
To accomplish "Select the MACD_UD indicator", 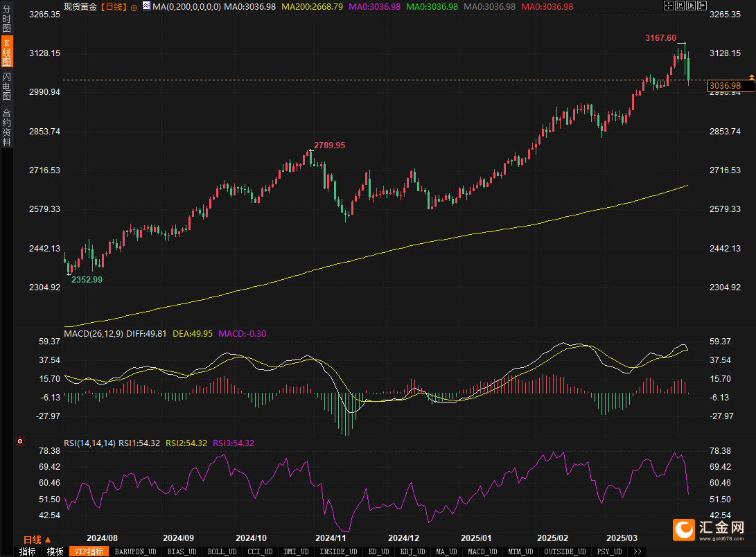I will tap(481, 552).
